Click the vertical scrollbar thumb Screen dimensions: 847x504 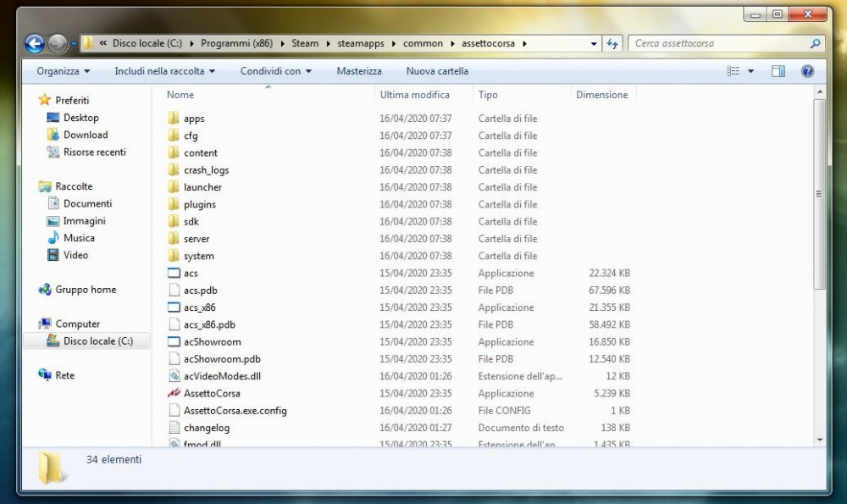(819, 194)
